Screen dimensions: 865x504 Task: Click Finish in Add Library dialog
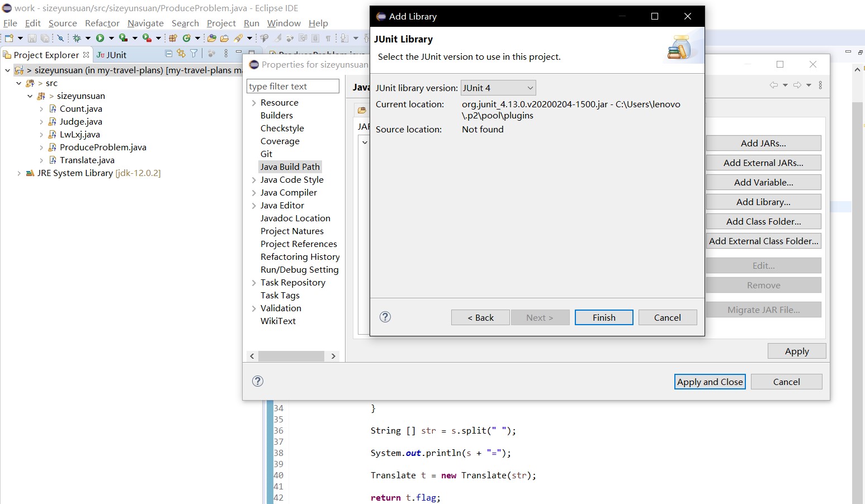coord(604,317)
